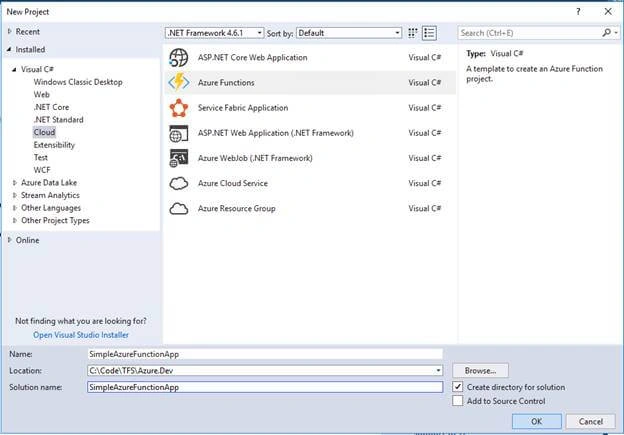Select the Test category
624x435 pixels.
tap(41, 158)
